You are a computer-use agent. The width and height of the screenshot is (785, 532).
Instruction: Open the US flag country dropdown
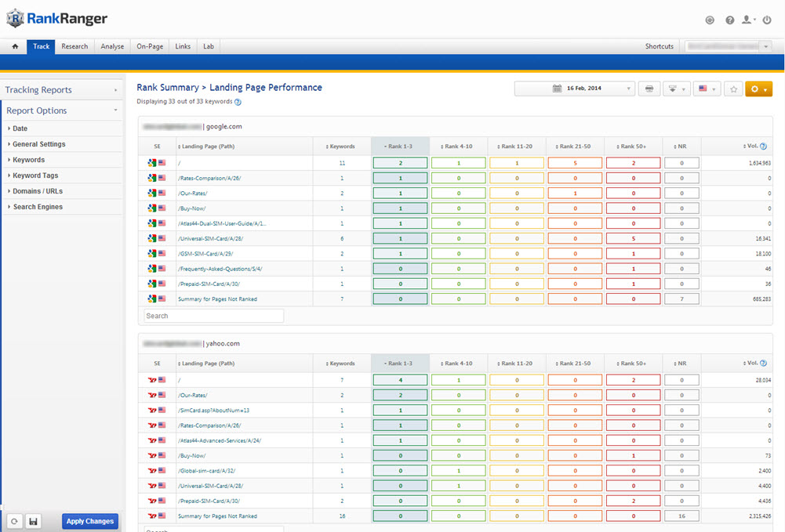pos(707,89)
